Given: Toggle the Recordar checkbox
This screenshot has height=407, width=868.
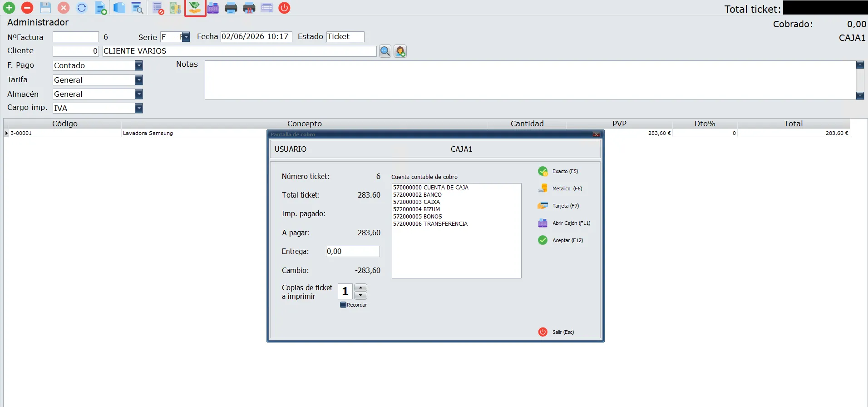Looking at the screenshot, I should [343, 305].
